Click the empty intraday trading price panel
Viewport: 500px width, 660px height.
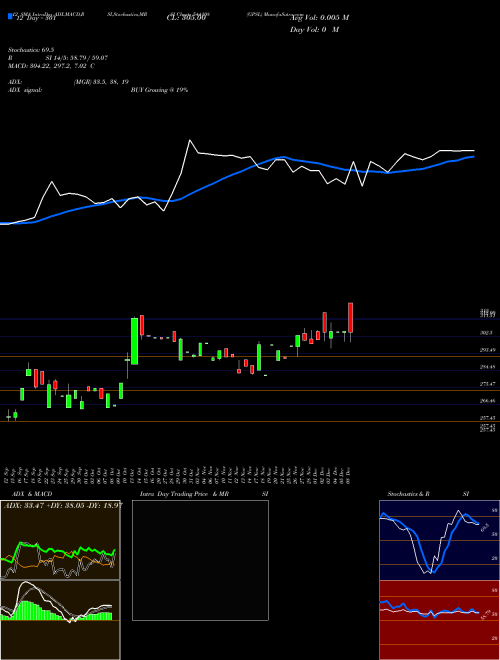200,560
